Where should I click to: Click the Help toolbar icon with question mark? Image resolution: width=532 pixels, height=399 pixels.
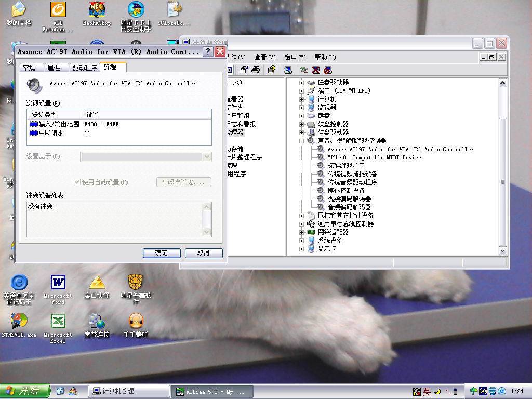pos(271,70)
